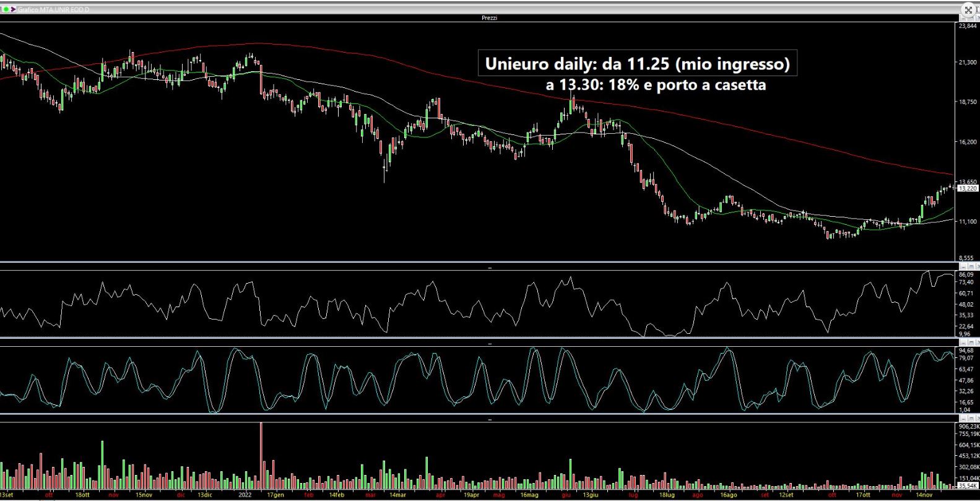Click the splitter handle above the stochastic panel
Image resolution: width=980 pixels, height=501 pixels.
(490, 343)
